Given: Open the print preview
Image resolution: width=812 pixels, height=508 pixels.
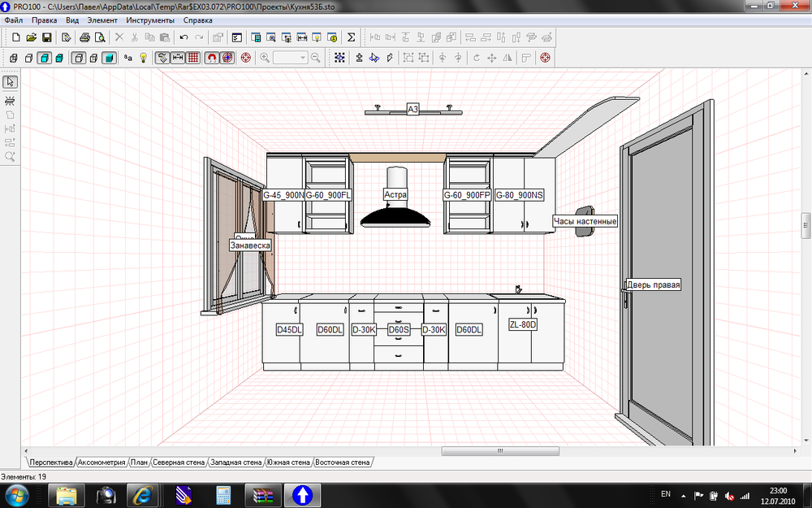Looking at the screenshot, I should [x=99, y=37].
